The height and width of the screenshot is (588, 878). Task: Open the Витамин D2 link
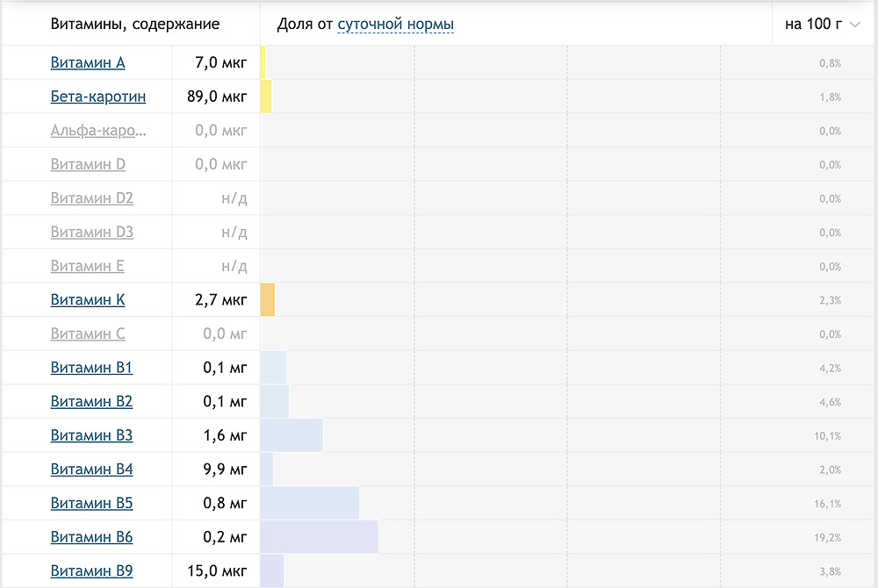(x=92, y=198)
